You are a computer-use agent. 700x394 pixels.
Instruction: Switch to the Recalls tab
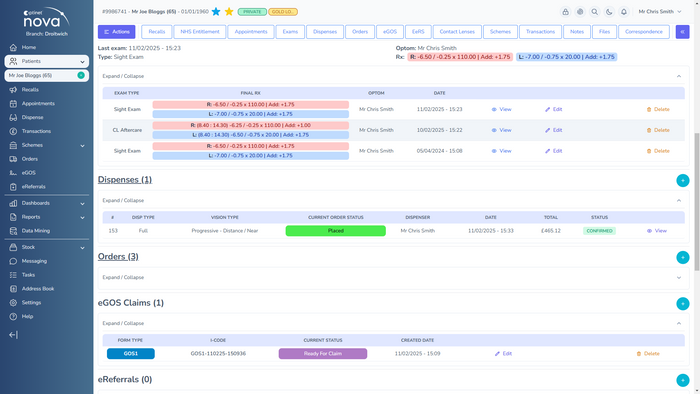point(157,32)
